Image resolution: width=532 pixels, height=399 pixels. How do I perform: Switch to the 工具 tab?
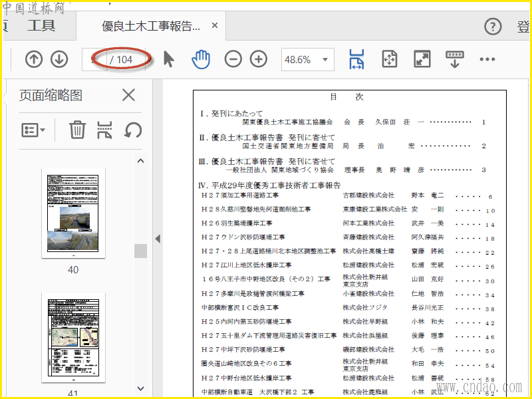(x=41, y=26)
